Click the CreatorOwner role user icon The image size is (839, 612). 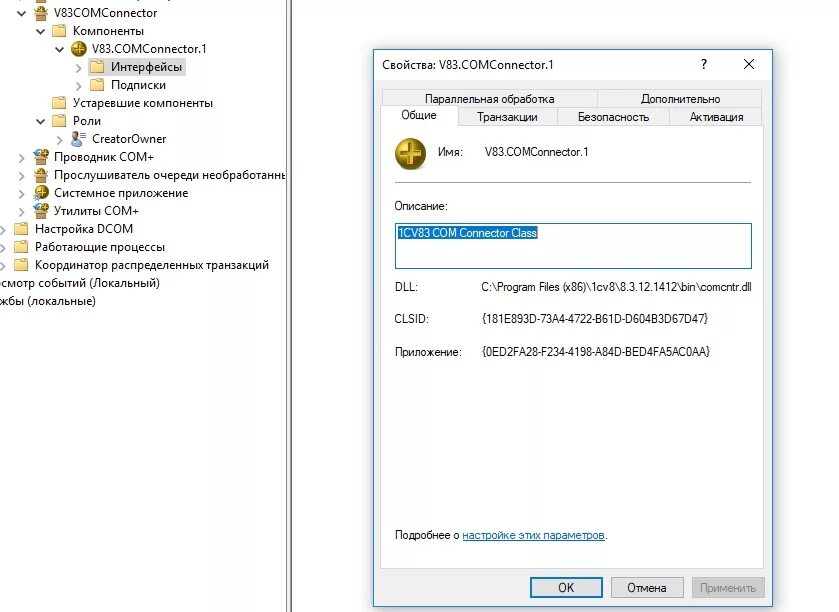coord(79,139)
